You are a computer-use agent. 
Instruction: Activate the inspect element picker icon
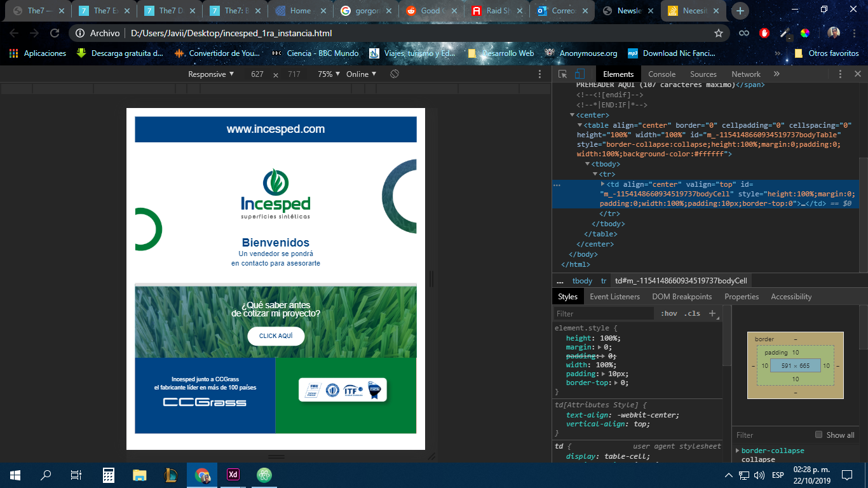click(562, 74)
